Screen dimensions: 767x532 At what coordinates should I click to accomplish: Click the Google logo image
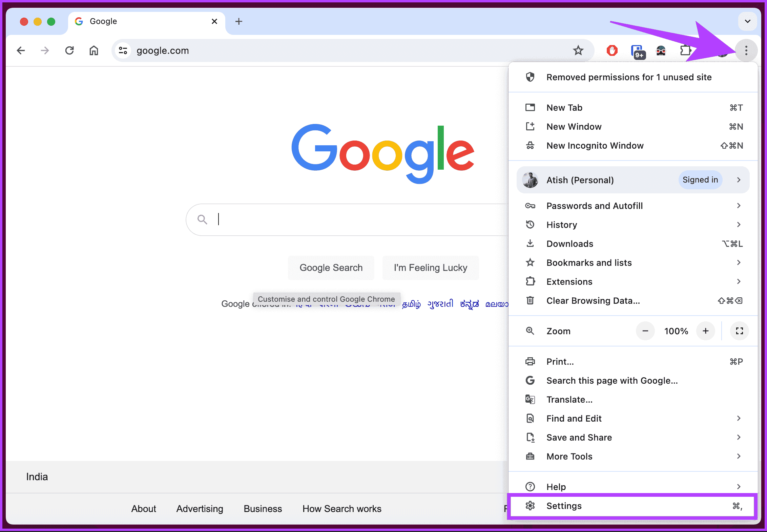[383, 153]
